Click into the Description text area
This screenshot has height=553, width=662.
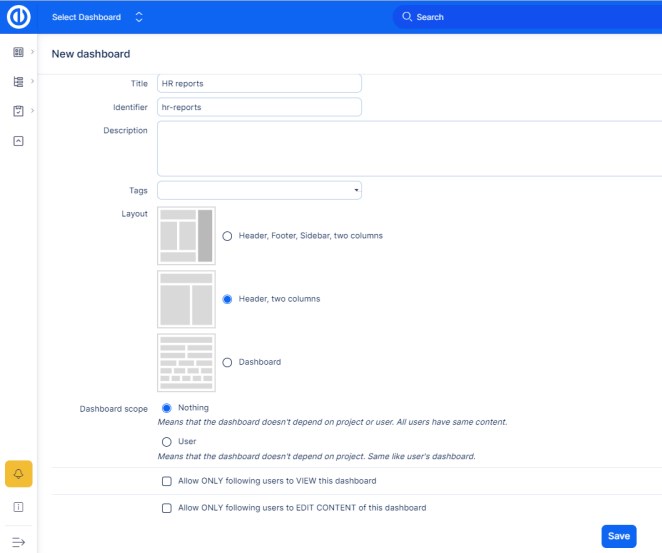click(x=408, y=148)
